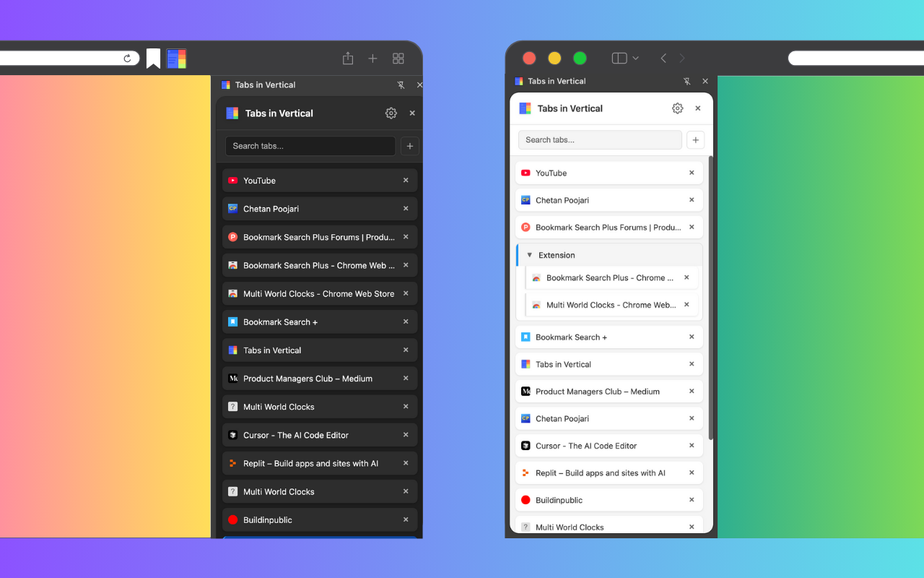Click Search tabs field in light panel
The height and width of the screenshot is (578, 924).
[600, 140]
